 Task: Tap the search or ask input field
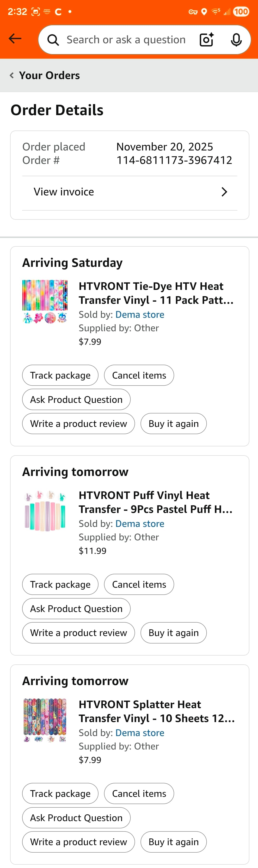click(x=126, y=40)
